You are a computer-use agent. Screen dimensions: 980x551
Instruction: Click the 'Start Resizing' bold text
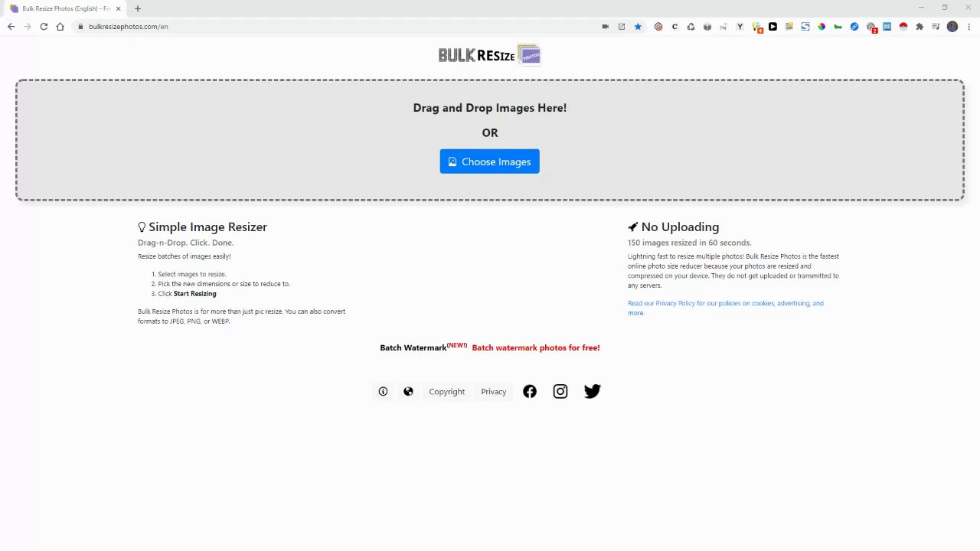(194, 294)
